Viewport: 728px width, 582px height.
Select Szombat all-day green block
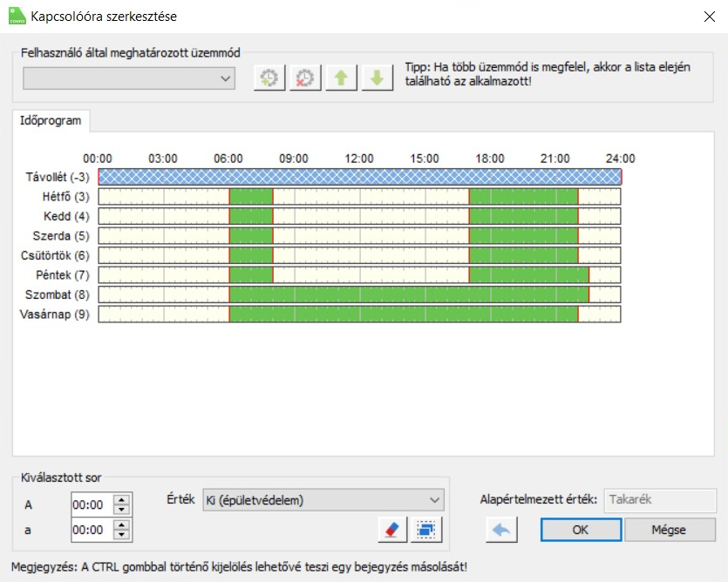click(410, 294)
